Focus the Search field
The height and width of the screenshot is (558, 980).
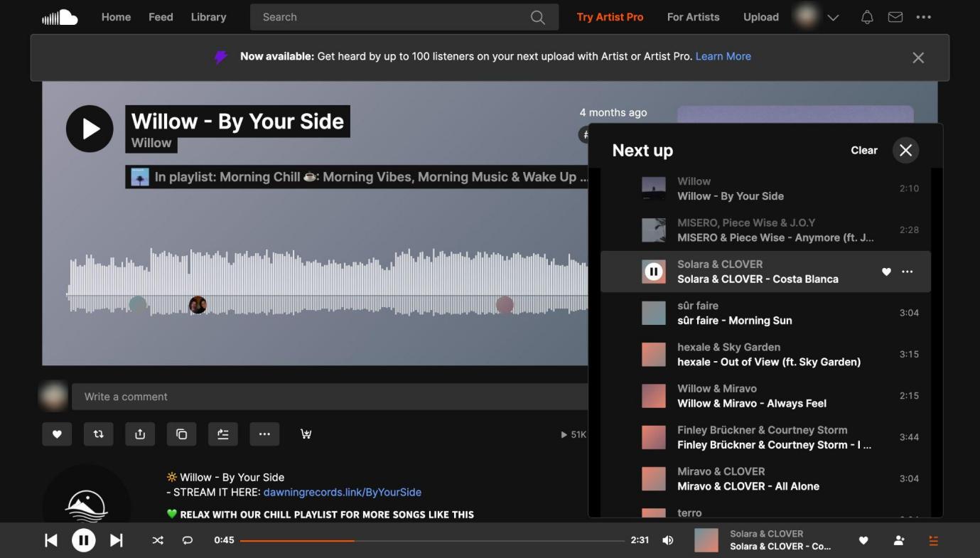pos(404,17)
